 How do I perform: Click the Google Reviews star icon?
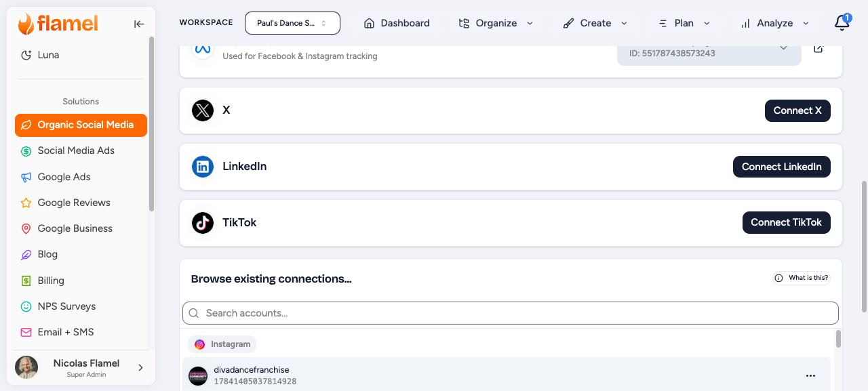point(26,203)
